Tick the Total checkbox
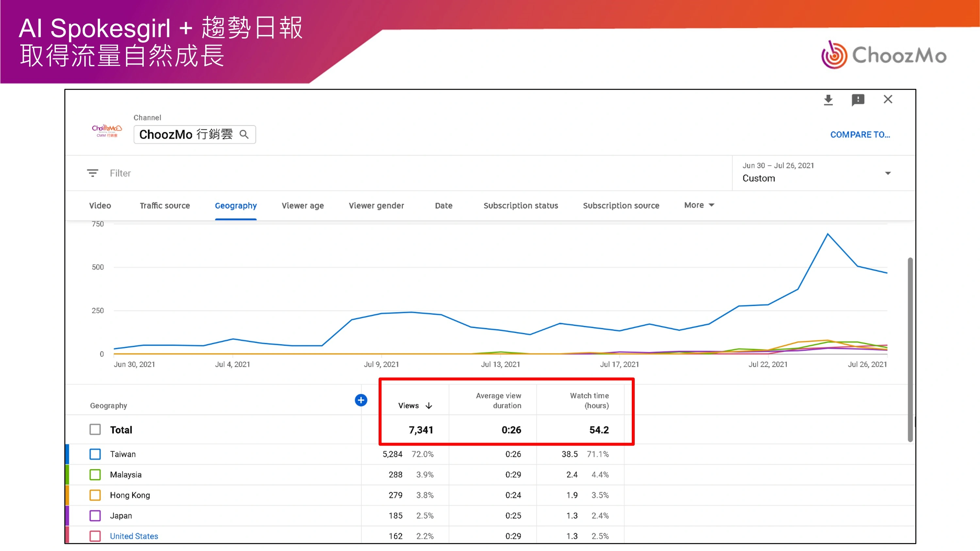Screen dimensions: 980x551 (x=95, y=430)
